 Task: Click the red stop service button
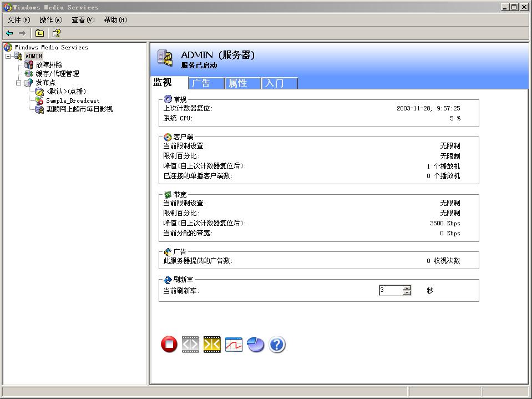(x=169, y=345)
